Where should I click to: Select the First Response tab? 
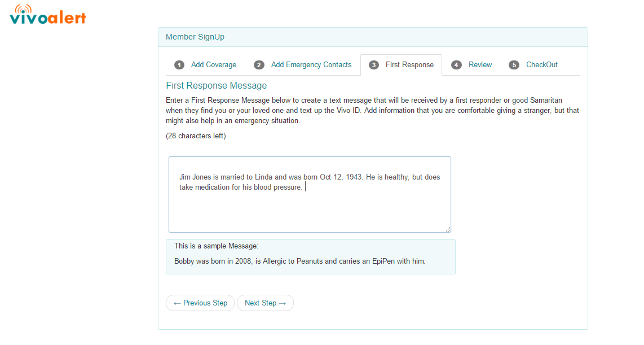(x=402, y=65)
